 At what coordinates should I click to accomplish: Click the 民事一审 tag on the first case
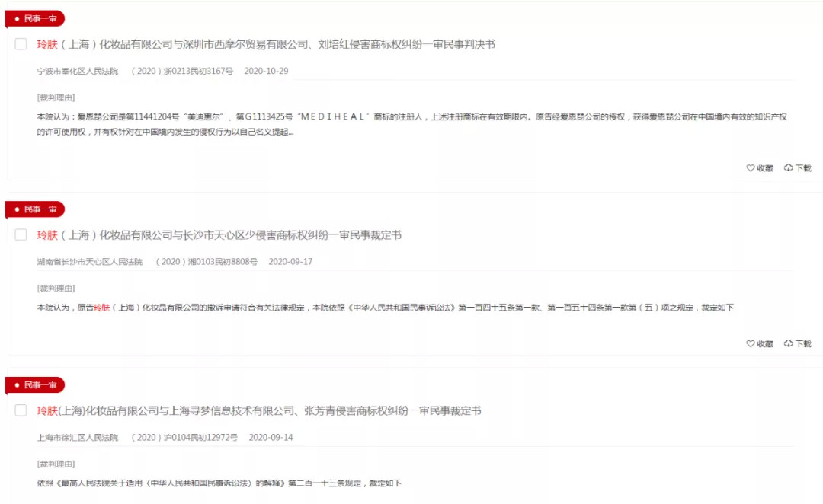tap(34, 19)
